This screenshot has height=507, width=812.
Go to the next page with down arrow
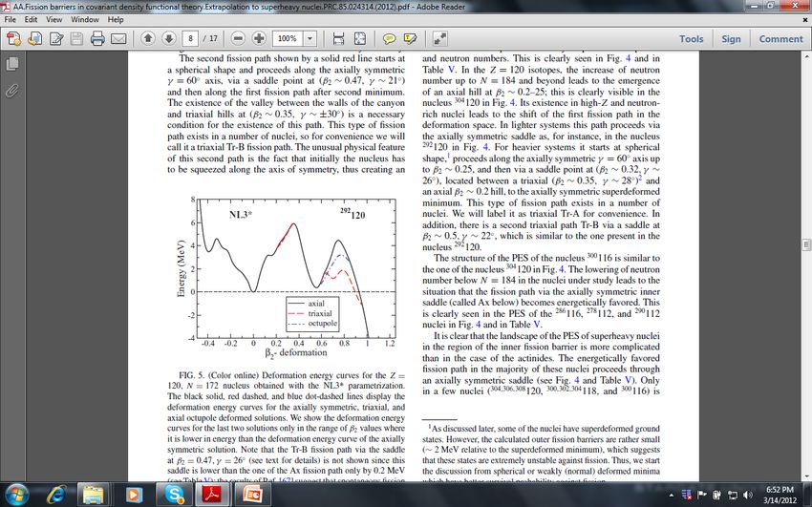(169, 38)
